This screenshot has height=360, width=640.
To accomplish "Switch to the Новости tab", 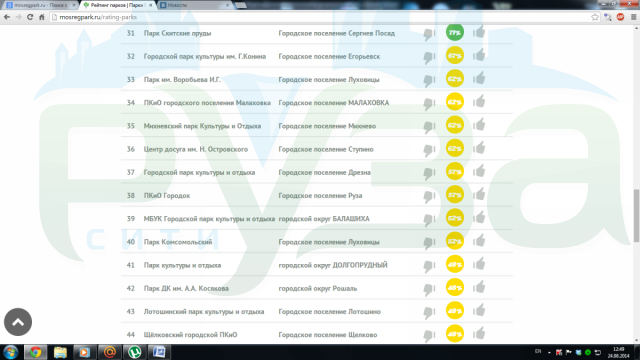I will click(x=194, y=5).
